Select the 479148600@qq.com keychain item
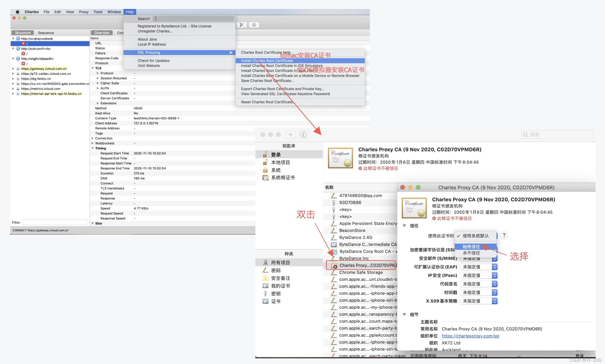The height and width of the screenshot is (364, 605). click(360, 195)
